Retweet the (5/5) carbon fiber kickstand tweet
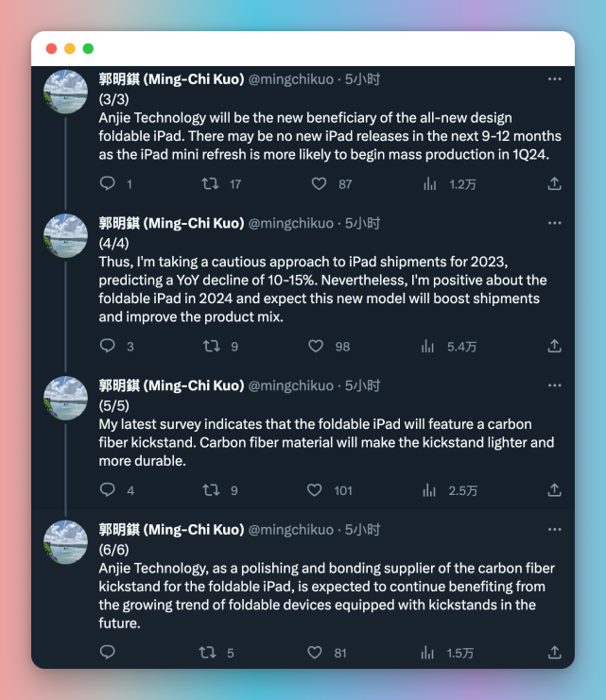Image resolution: width=606 pixels, height=700 pixels. [x=212, y=490]
